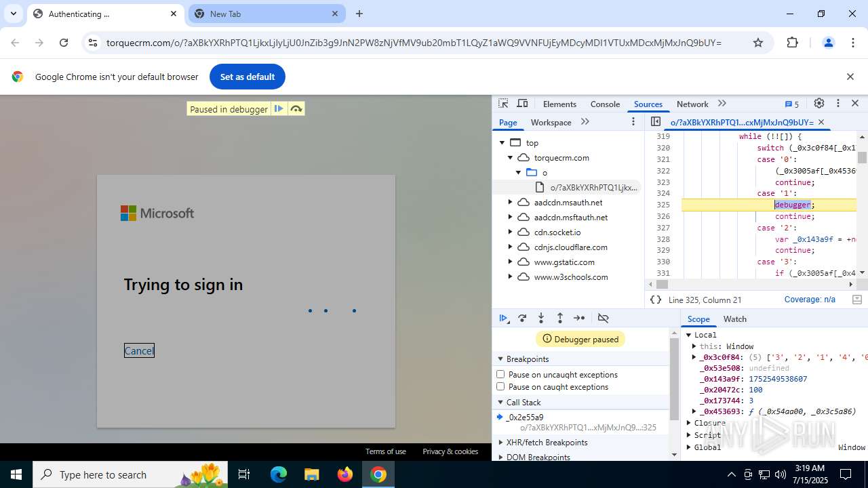Reload the page
This screenshot has width=868, height=488.
[x=64, y=43]
